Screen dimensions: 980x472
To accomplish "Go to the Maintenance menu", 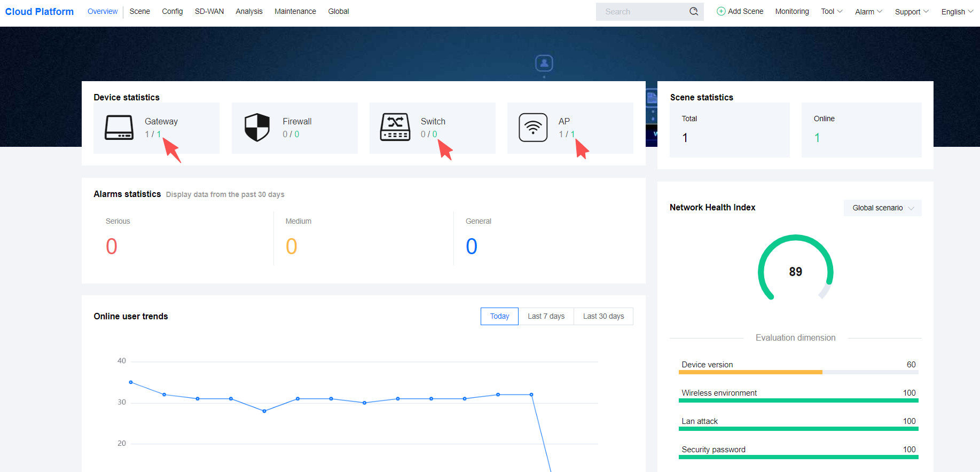I will (295, 11).
